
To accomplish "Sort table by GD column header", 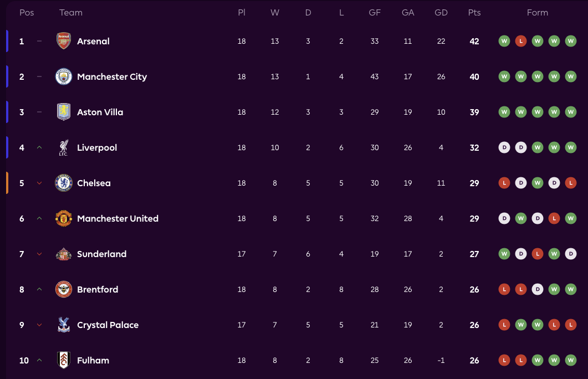I will 441,12.
